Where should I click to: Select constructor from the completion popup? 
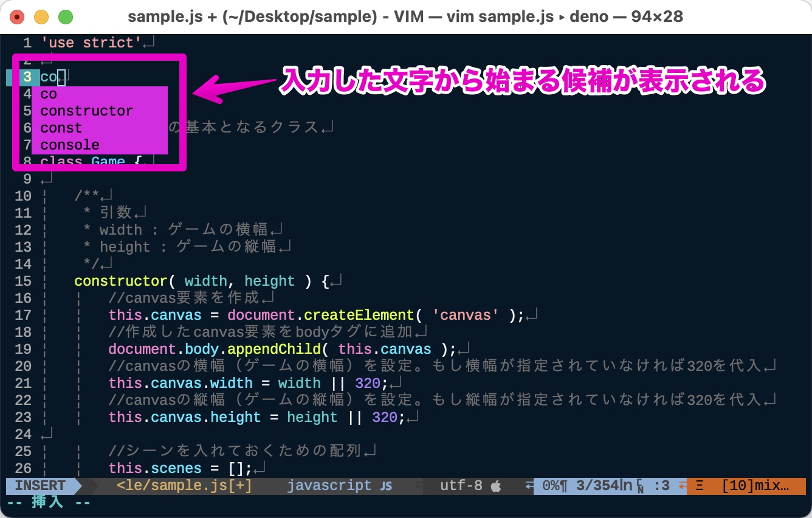86,110
